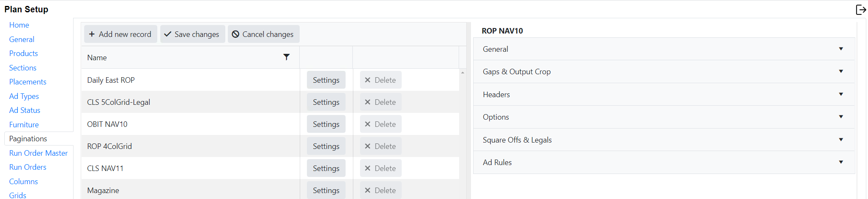This screenshot has width=868, height=199.
Task: Open the Name column filter icon
Action: click(286, 57)
